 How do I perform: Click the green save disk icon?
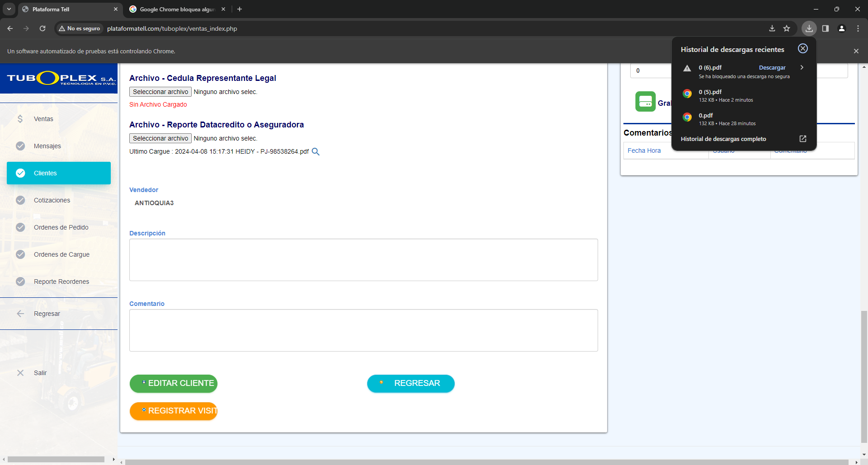(x=645, y=102)
